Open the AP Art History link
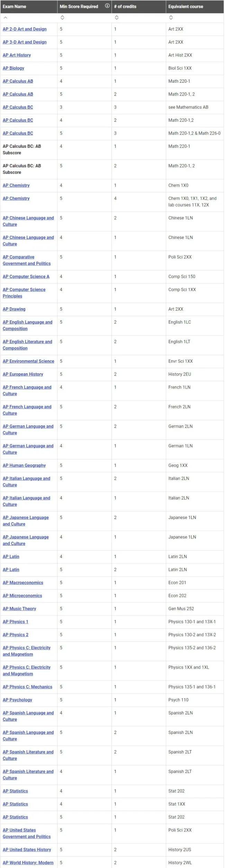Screen dimensions: 225x868 [17, 55]
